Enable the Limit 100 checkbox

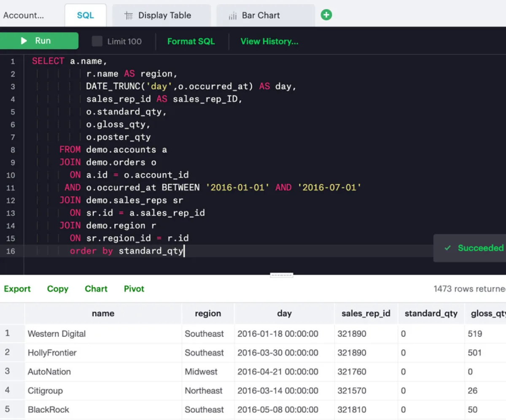(x=97, y=41)
